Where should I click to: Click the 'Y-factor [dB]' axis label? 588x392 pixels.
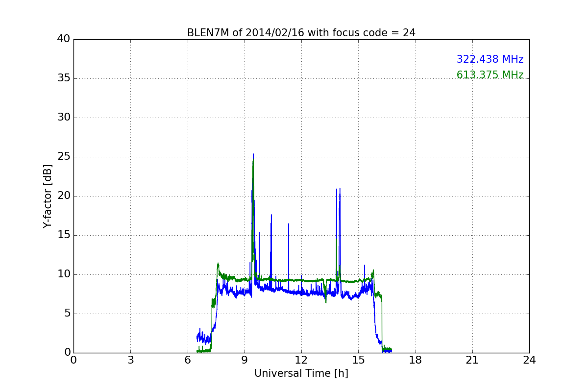[x=48, y=196]
